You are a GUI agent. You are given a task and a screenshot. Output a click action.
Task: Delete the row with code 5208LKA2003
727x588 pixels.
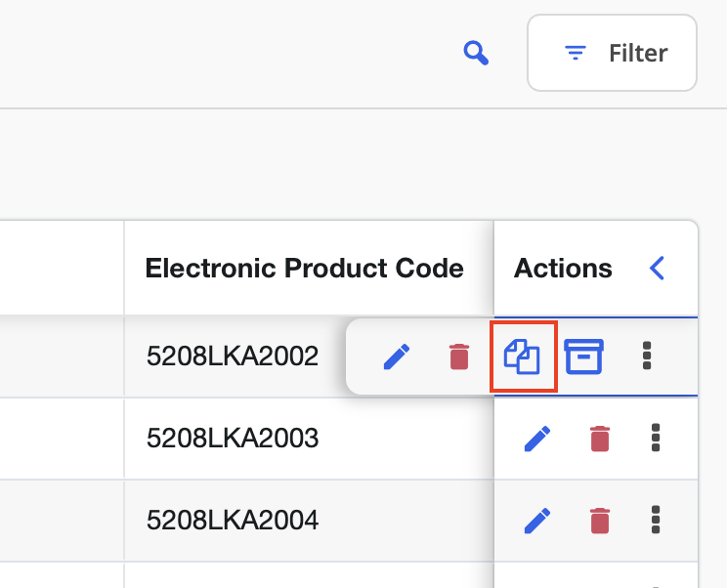(600, 439)
